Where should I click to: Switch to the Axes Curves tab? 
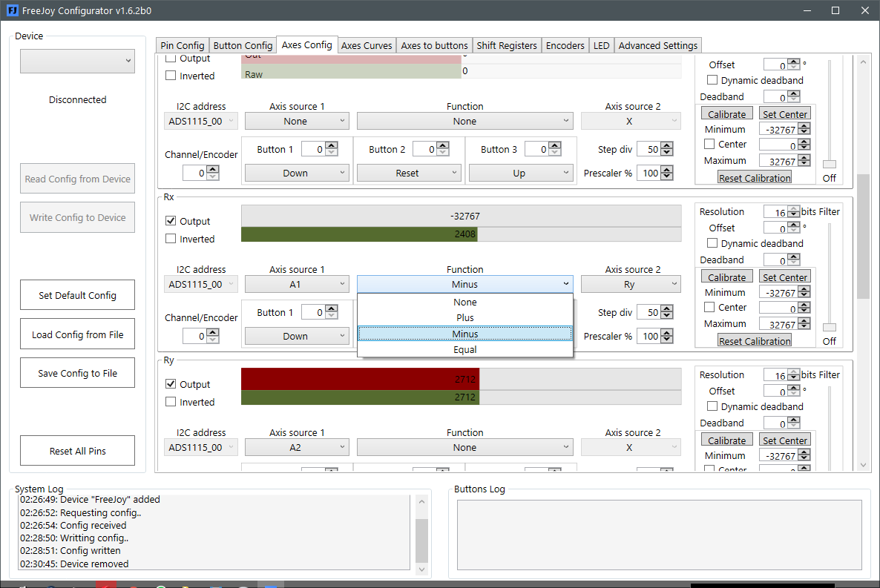(367, 45)
